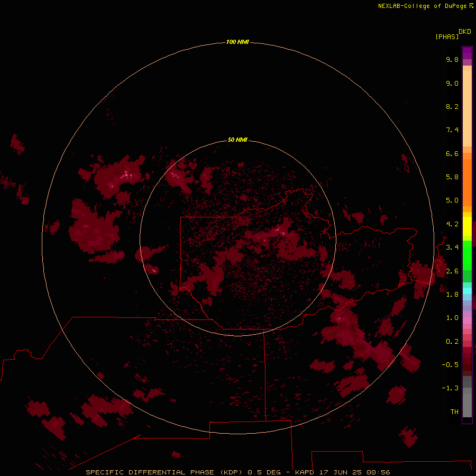Click the 9.0 legend value
This screenshot has width=476, height=476.
pyautogui.click(x=452, y=83)
